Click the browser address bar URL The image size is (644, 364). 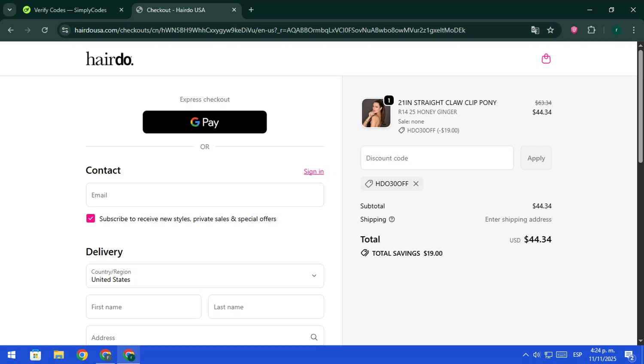click(270, 30)
